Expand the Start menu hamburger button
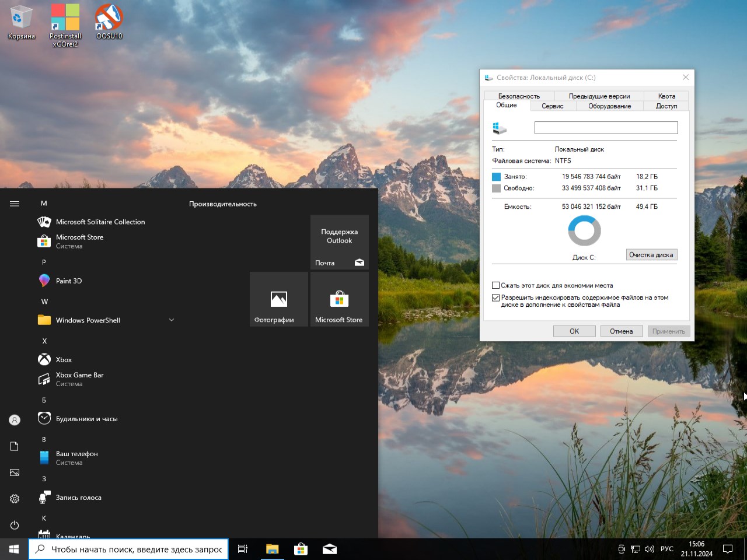The image size is (747, 560). 15,204
